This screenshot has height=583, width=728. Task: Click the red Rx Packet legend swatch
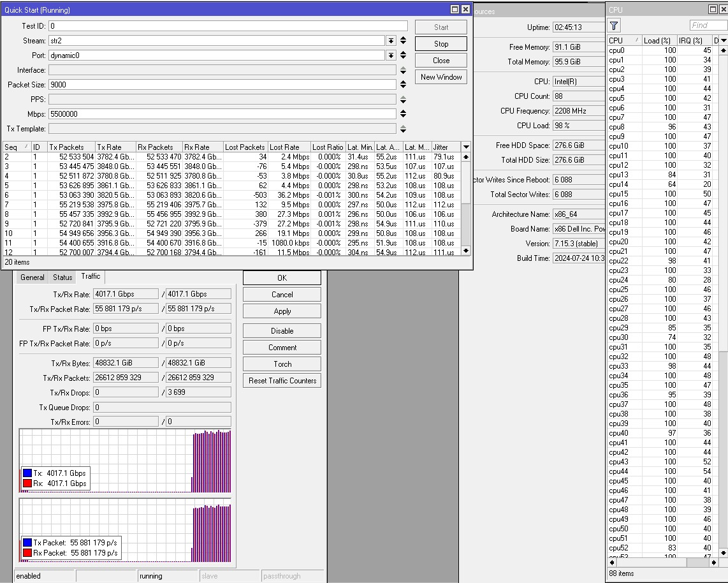[x=27, y=552]
